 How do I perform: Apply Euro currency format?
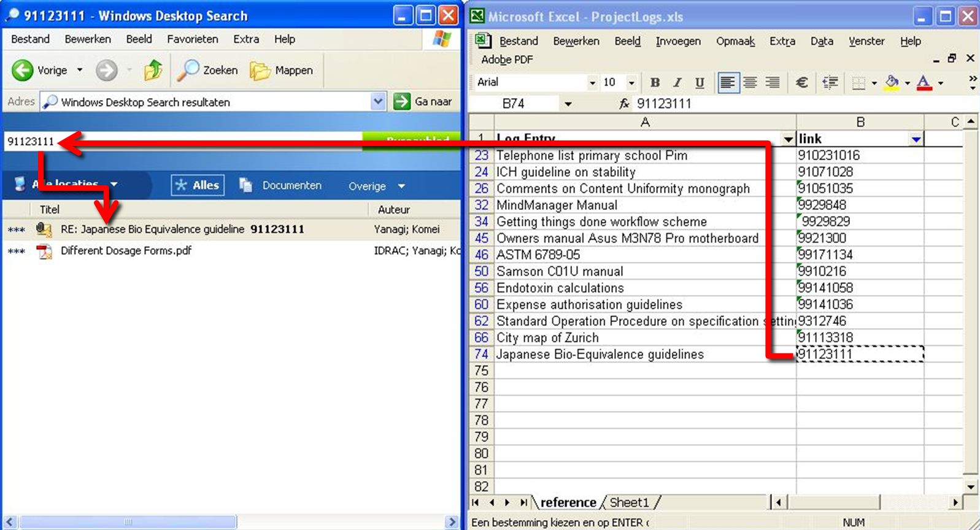pyautogui.click(x=801, y=83)
